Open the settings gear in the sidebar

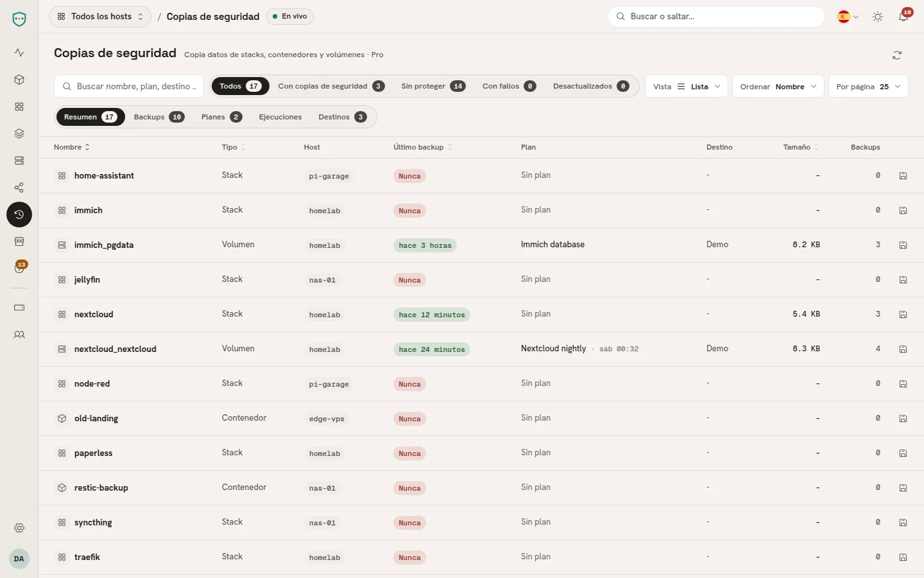point(19,528)
